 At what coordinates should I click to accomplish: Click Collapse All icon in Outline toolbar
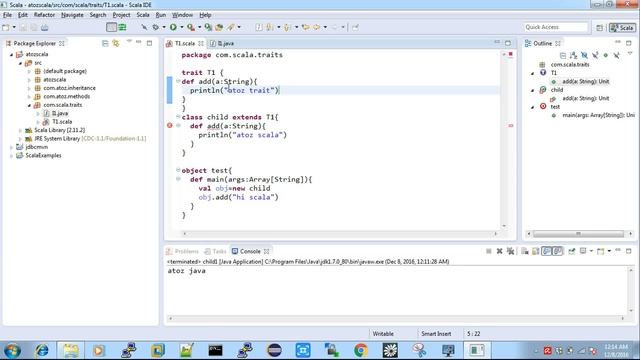pos(563,55)
